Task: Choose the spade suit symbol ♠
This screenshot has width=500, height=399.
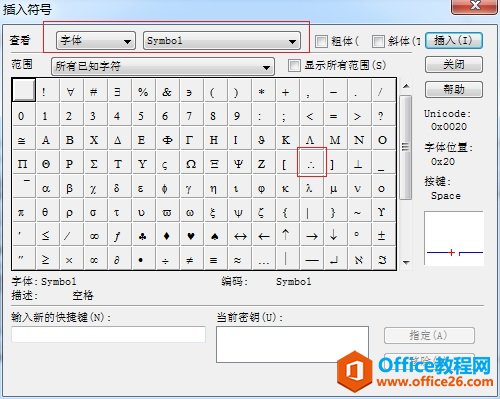Action: pos(214,236)
